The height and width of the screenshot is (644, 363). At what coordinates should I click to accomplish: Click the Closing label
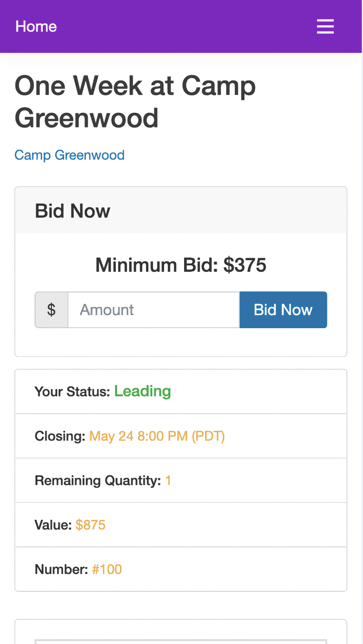pos(60,436)
